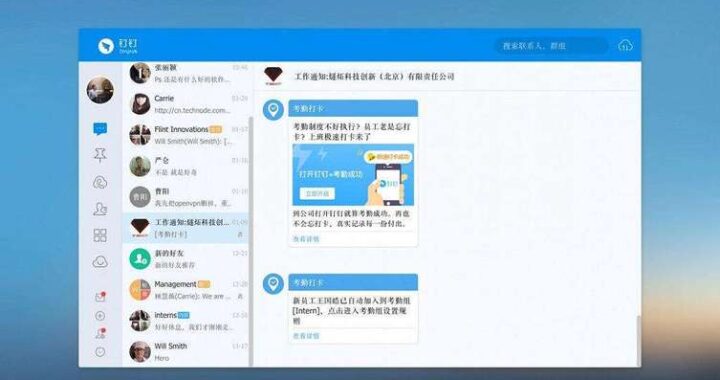This screenshot has height=380, width=720.
Task: Open the DING pushpin icon in the sidebar
Action: (x=100, y=155)
